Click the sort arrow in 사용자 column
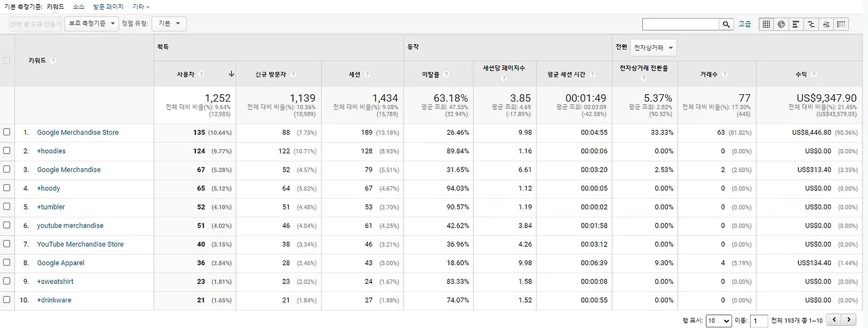The image size is (868, 328). click(231, 74)
